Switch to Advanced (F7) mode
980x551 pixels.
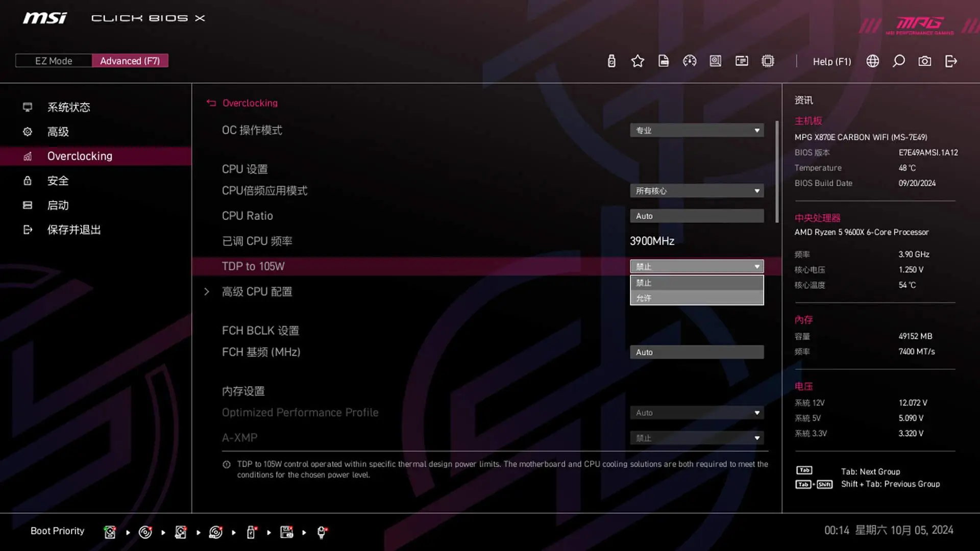[x=130, y=61]
